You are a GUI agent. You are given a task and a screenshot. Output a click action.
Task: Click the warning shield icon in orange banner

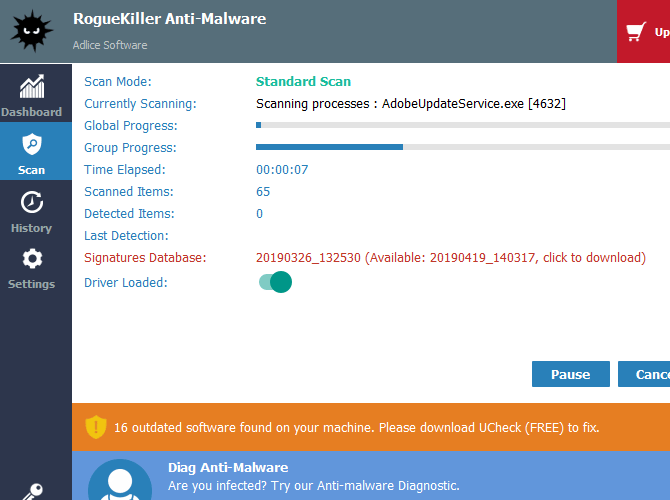[x=95, y=427]
